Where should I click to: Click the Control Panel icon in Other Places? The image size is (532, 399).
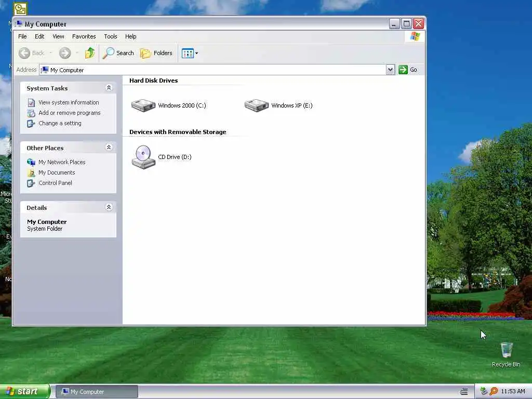click(x=31, y=183)
